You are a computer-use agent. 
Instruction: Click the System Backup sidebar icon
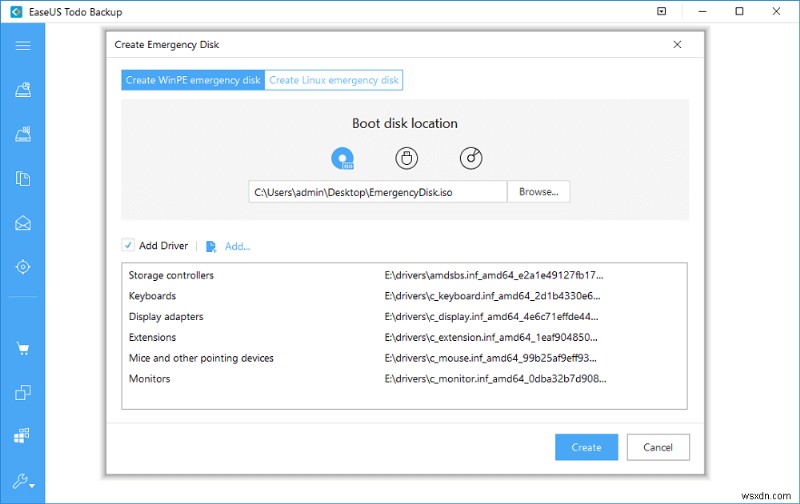pyautogui.click(x=23, y=134)
